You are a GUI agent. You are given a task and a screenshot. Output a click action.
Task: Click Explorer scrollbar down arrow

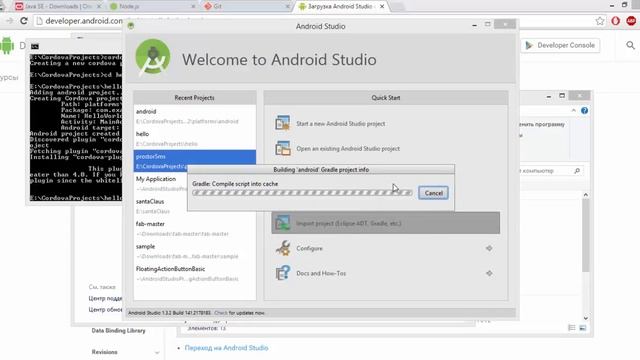pos(586,318)
